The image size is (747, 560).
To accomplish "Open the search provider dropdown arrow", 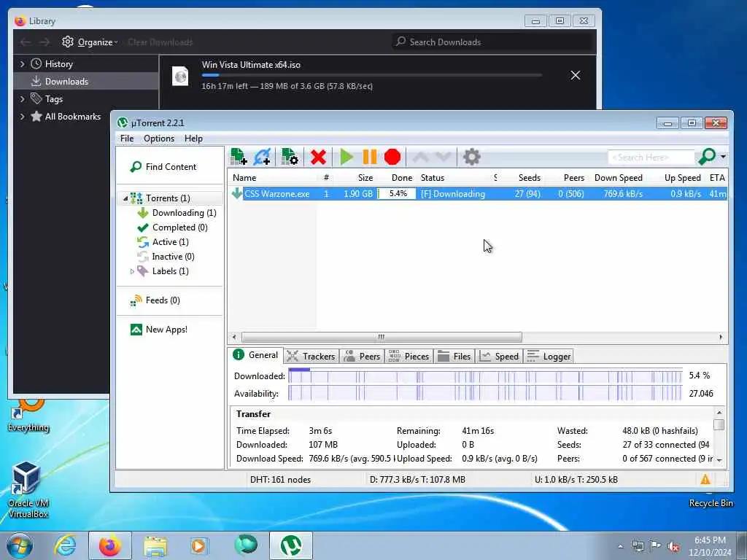I will tap(723, 157).
